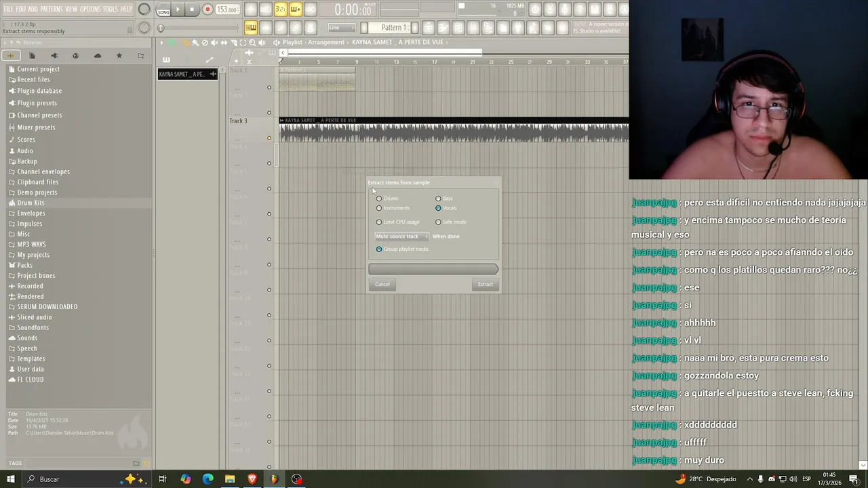Expand the SERUM DOWNLOADED folder
This screenshot has width=868, height=488.
click(x=47, y=306)
